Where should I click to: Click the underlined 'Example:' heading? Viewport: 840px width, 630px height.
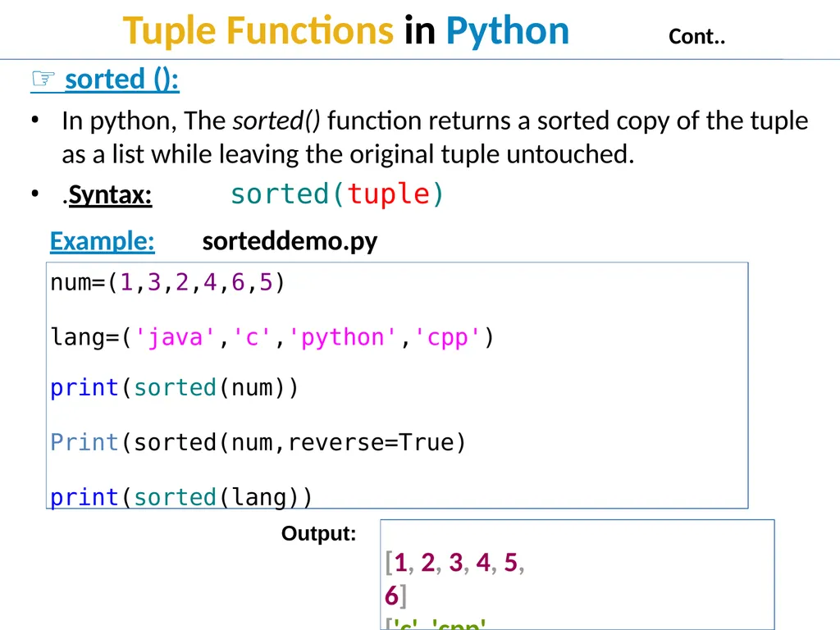click(103, 242)
